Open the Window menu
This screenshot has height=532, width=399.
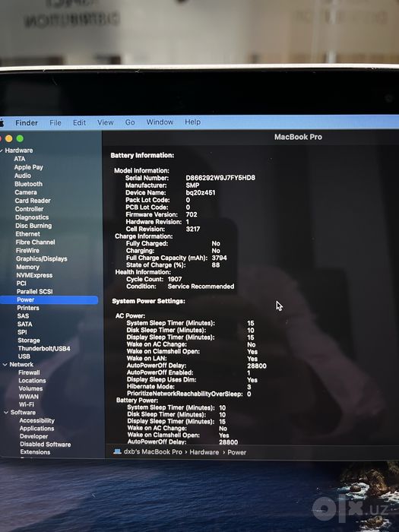[x=160, y=122]
